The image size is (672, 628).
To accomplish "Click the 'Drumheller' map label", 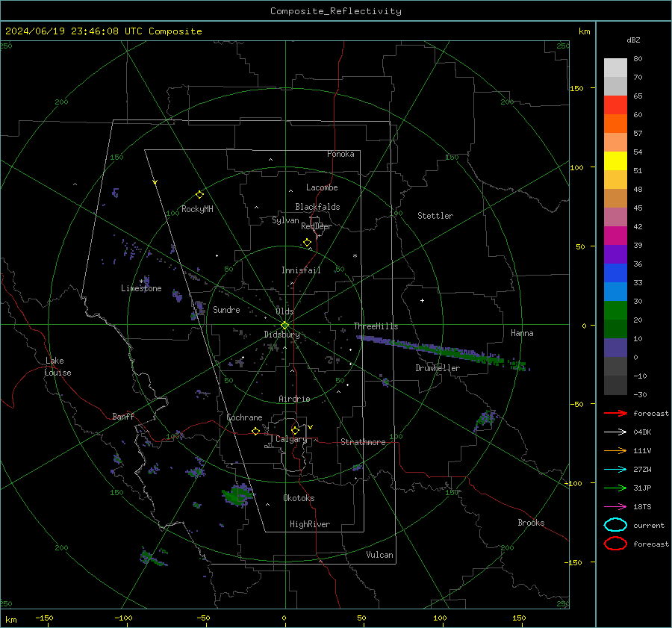I will click(438, 368).
